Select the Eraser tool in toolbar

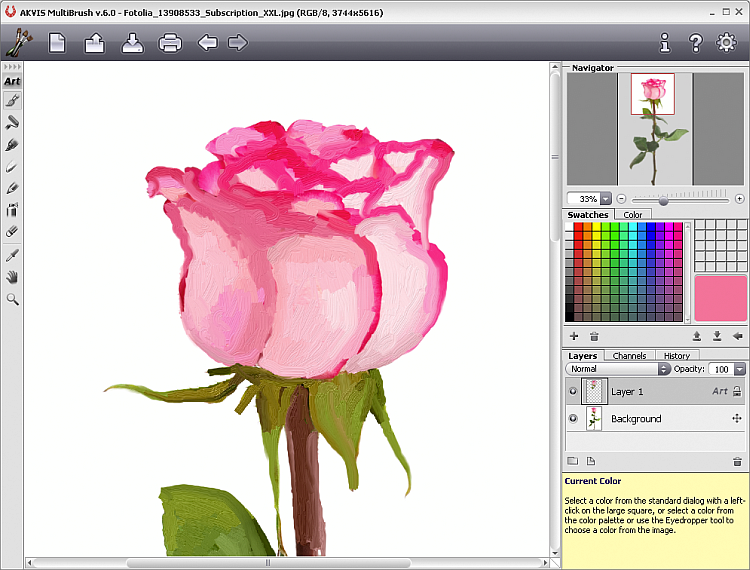pyautogui.click(x=13, y=231)
